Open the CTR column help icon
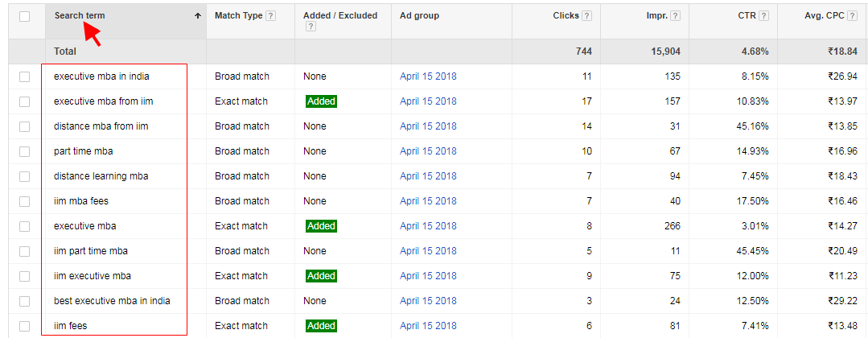 pos(763,16)
